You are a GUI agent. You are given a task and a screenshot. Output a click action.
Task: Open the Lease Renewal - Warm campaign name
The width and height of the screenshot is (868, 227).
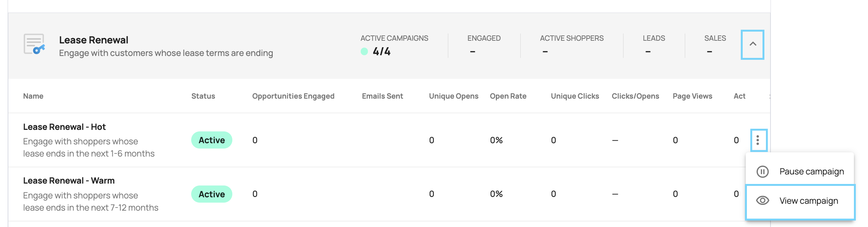69,181
